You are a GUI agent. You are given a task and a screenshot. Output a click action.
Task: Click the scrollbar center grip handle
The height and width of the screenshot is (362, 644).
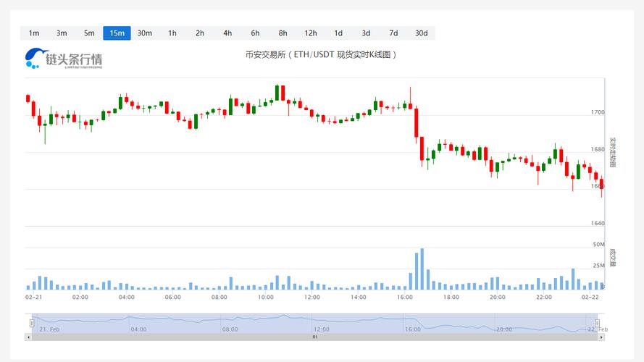314,337
